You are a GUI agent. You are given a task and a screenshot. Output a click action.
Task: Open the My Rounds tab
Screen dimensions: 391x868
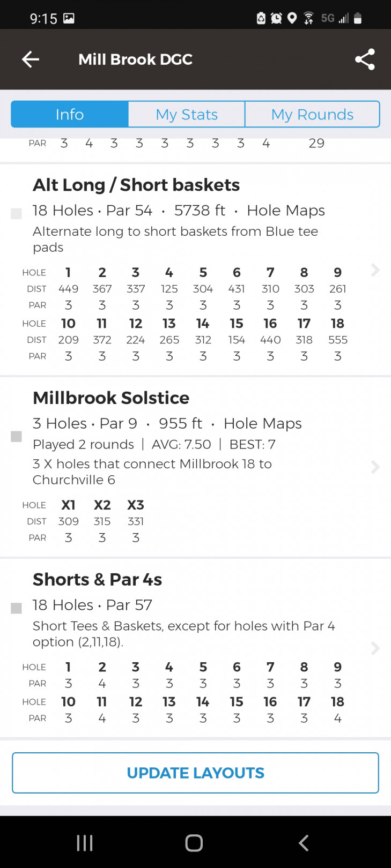click(312, 114)
